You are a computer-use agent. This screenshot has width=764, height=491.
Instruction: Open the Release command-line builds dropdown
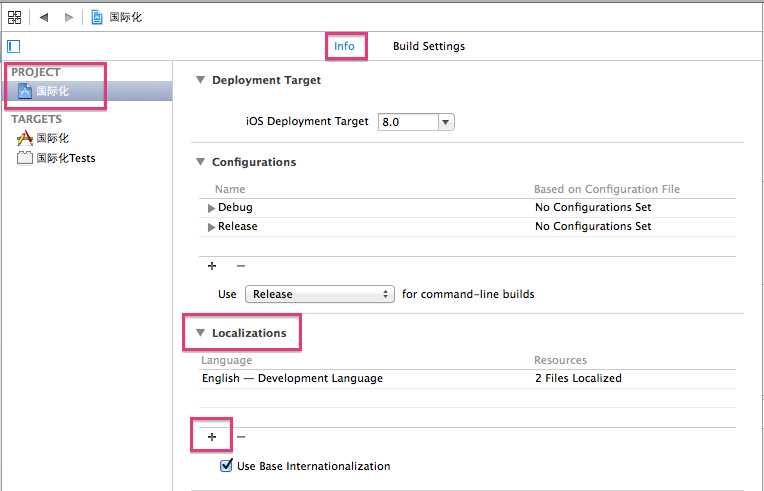point(320,294)
